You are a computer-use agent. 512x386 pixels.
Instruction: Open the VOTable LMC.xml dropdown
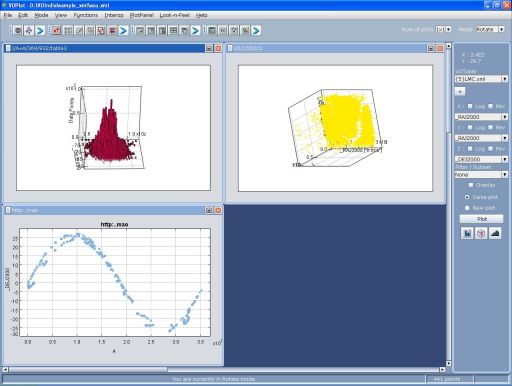pos(481,79)
